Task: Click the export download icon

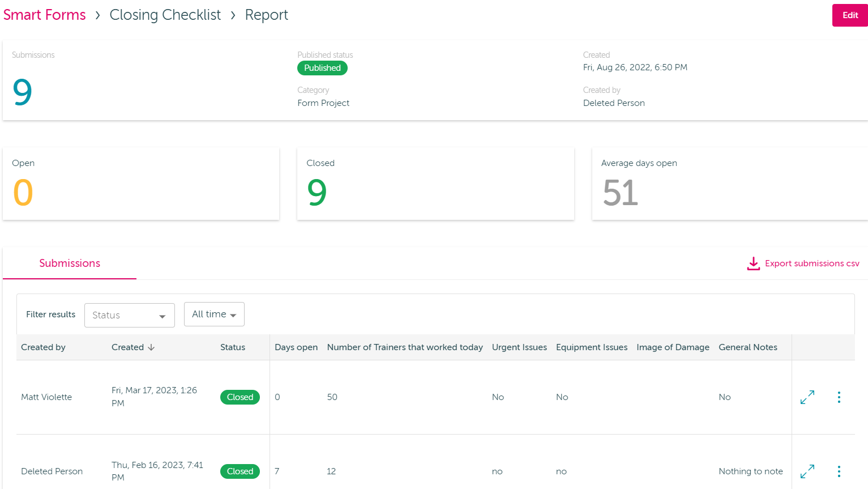Action: (x=754, y=263)
